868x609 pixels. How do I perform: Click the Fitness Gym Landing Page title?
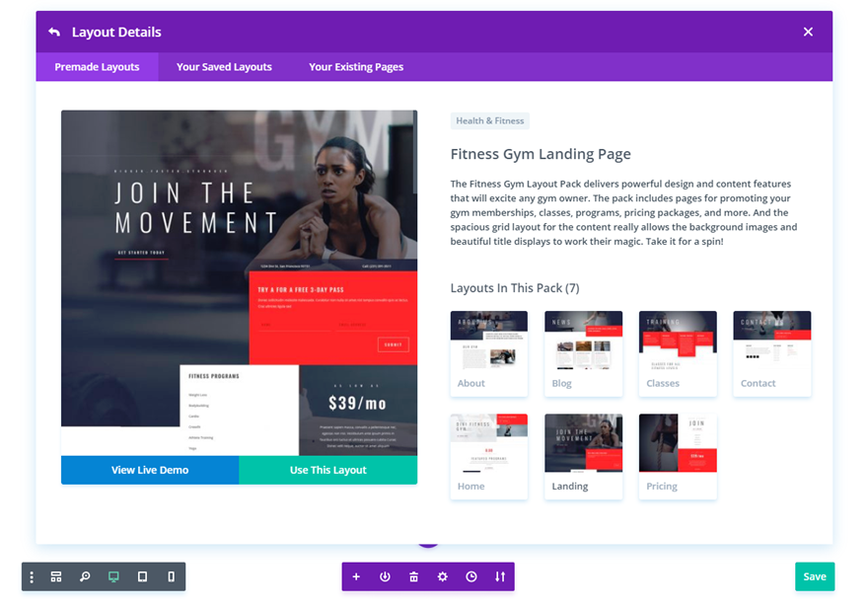coord(541,154)
